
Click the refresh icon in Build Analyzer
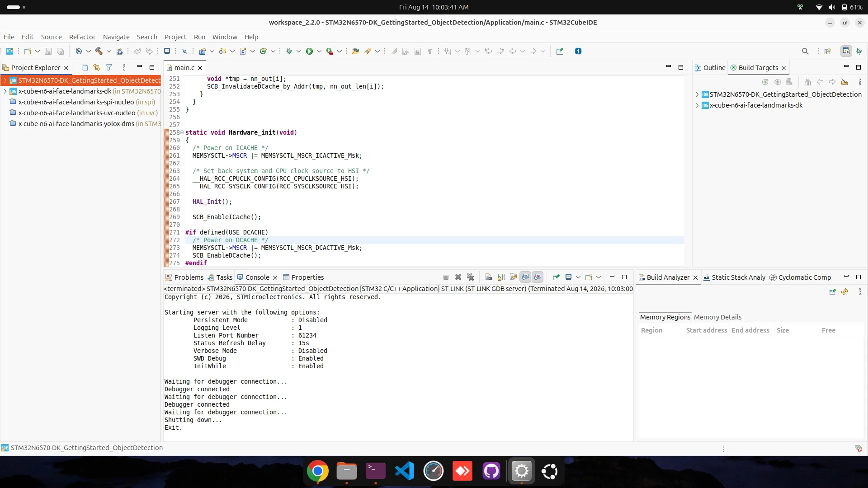tap(844, 292)
